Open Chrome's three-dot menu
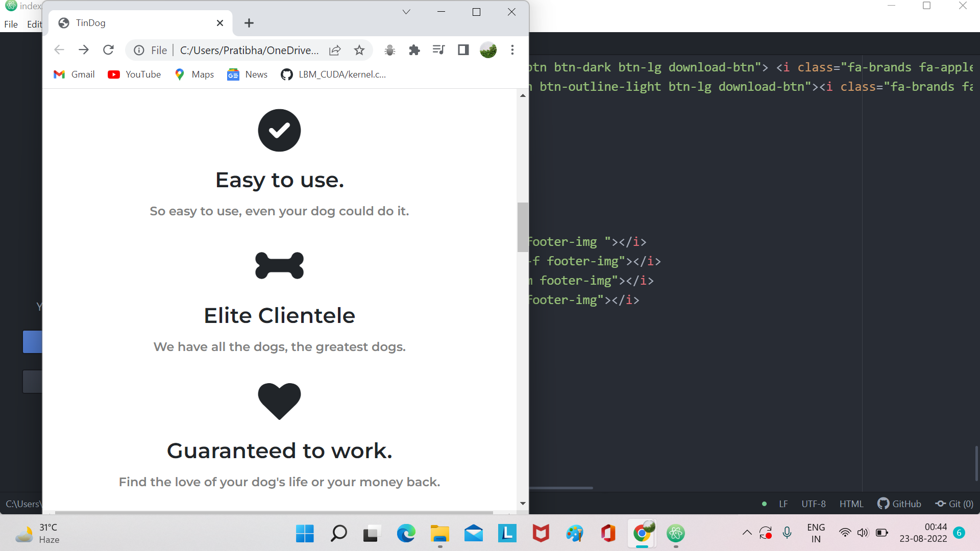This screenshot has width=980, height=551. (512, 49)
